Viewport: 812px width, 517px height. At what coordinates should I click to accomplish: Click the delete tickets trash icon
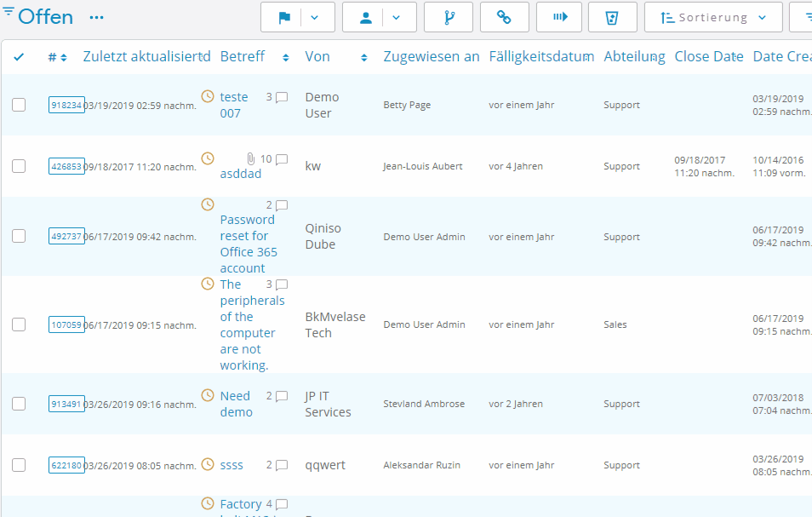pyautogui.click(x=609, y=17)
